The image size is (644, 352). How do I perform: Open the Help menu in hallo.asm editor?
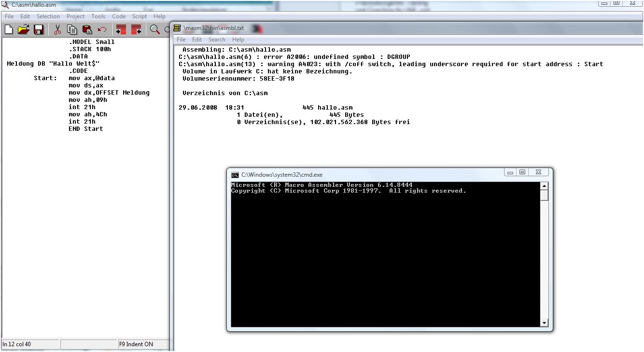point(159,16)
